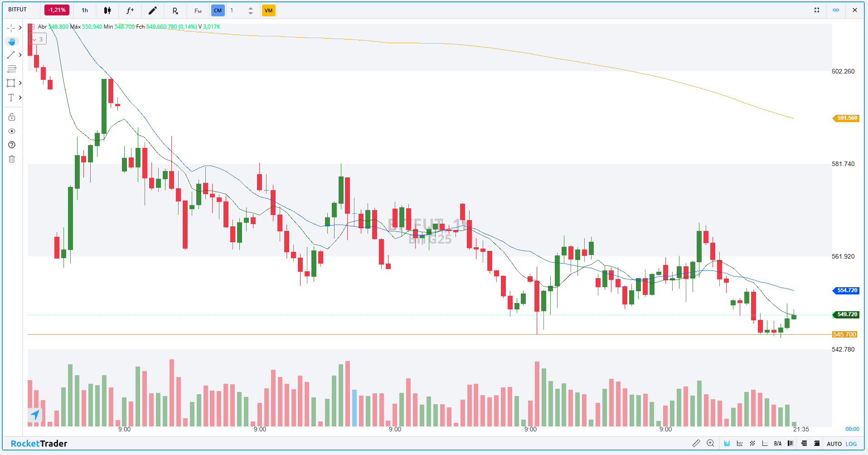Viewport: 868px width, 455px height.
Task: Toggle LOG scale on the price axis
Action: click(851, 444)
